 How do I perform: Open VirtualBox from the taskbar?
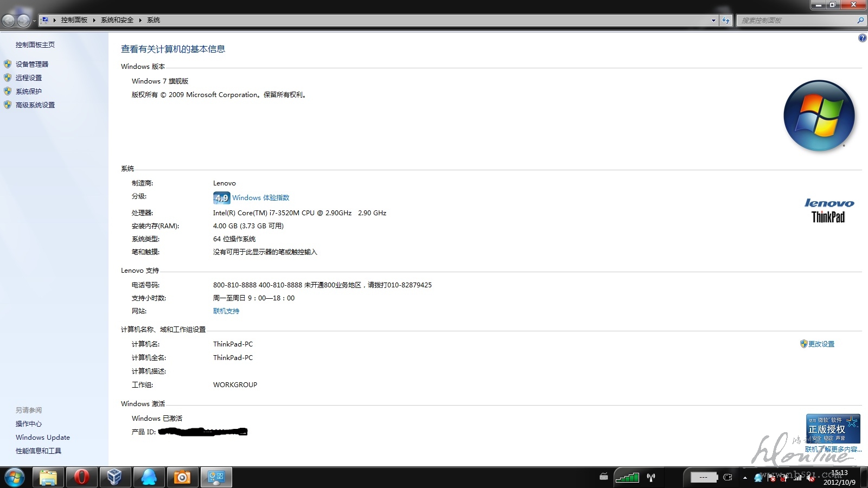[114, 477]
